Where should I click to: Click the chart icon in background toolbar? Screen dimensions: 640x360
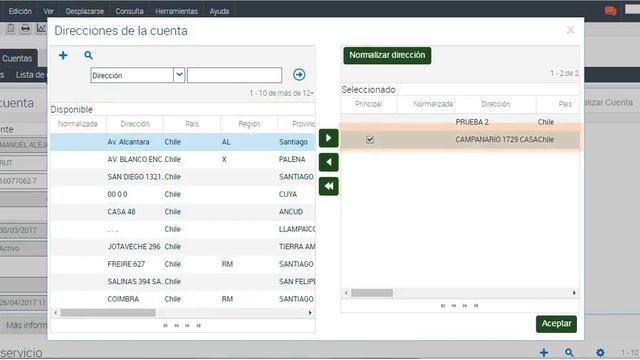41,28
